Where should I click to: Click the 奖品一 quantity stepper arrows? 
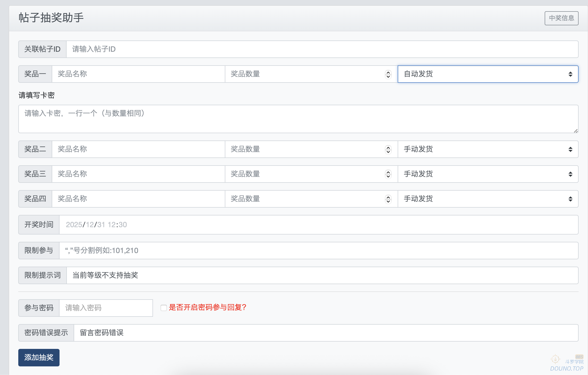[388, 74]
